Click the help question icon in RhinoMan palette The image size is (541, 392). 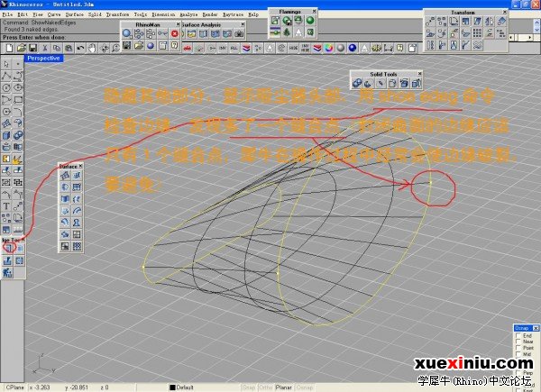(175, 45)
